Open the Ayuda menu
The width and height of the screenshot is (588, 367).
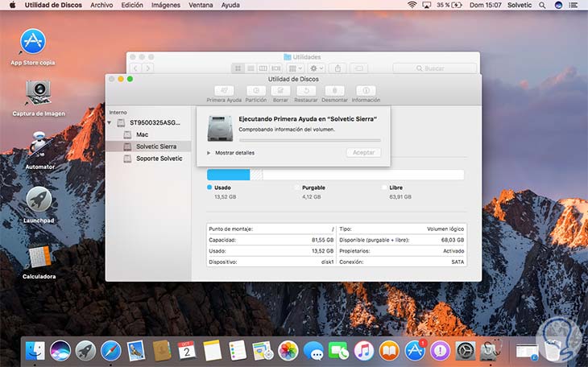(230, 5)
